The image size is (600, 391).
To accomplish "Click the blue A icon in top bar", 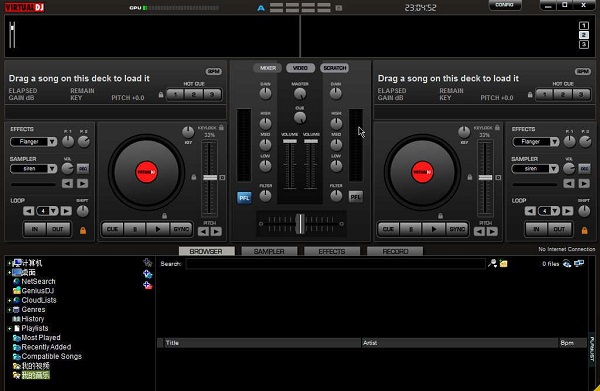I will pyautogui.click(x=261, y=8).
